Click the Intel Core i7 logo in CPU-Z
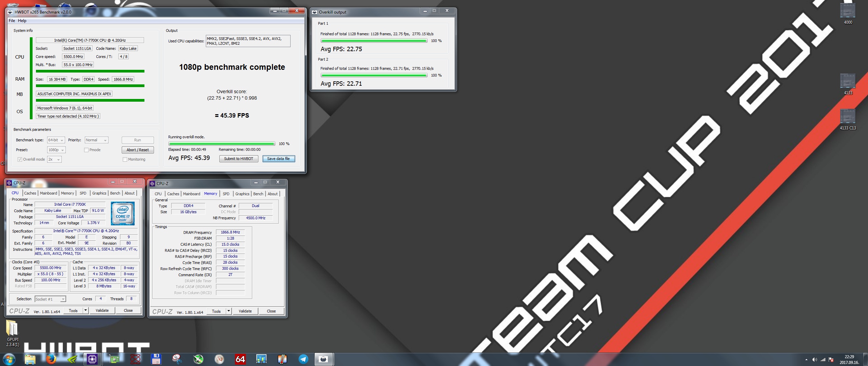 click(123, 213)
